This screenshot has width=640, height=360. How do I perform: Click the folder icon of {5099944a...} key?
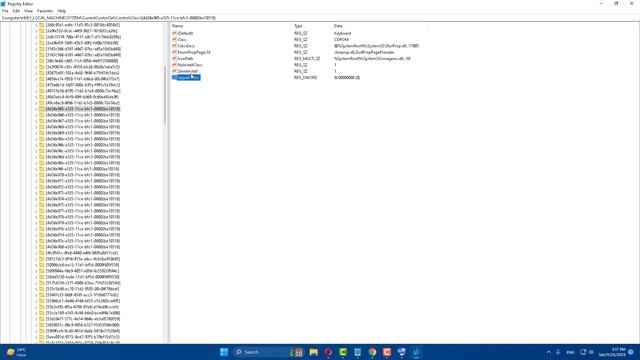[x=42, y=271]
